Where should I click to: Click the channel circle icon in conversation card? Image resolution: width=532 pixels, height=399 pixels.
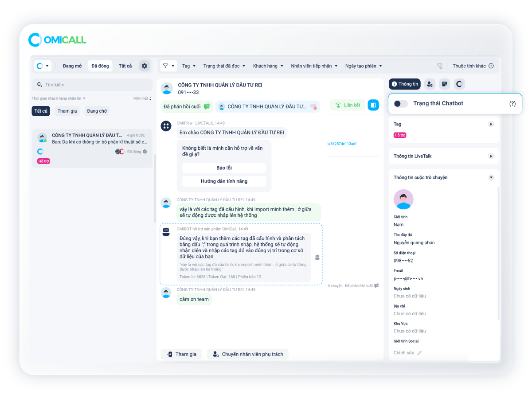pyautogui.click(x=40, y=152)
